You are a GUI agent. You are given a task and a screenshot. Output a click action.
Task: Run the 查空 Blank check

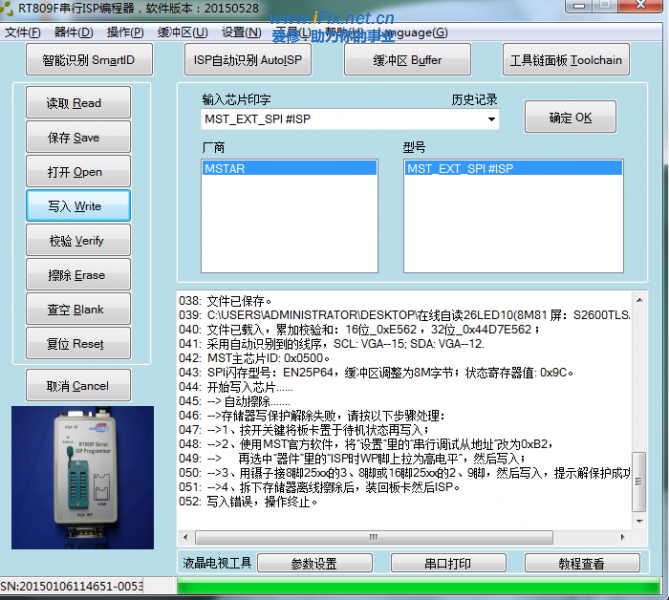point(79,309)
